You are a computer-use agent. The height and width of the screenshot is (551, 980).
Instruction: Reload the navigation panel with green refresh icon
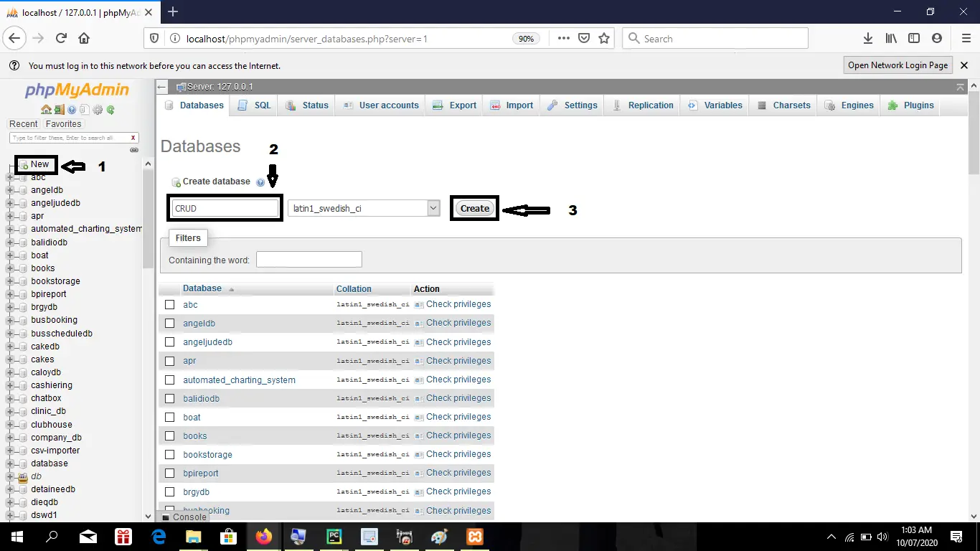(x=110, y=110)
